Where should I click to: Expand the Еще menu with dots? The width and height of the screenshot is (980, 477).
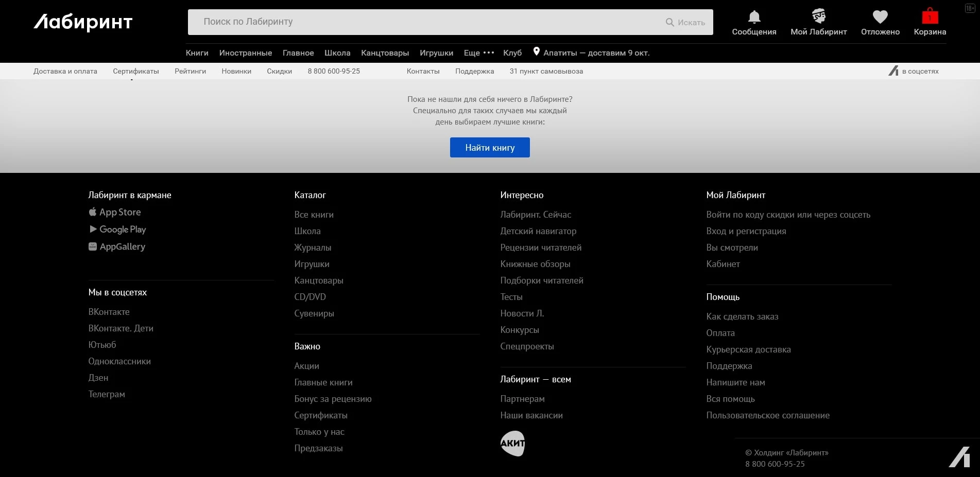point(479,53)
